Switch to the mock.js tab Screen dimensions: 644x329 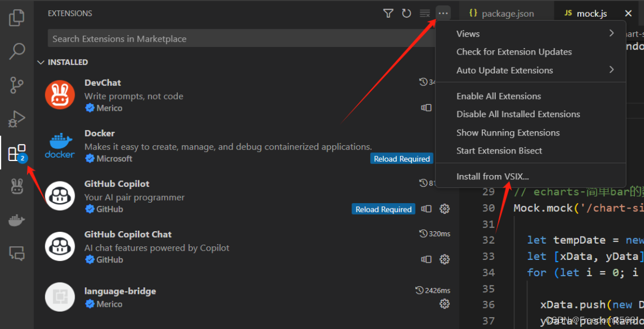(592, 14)
